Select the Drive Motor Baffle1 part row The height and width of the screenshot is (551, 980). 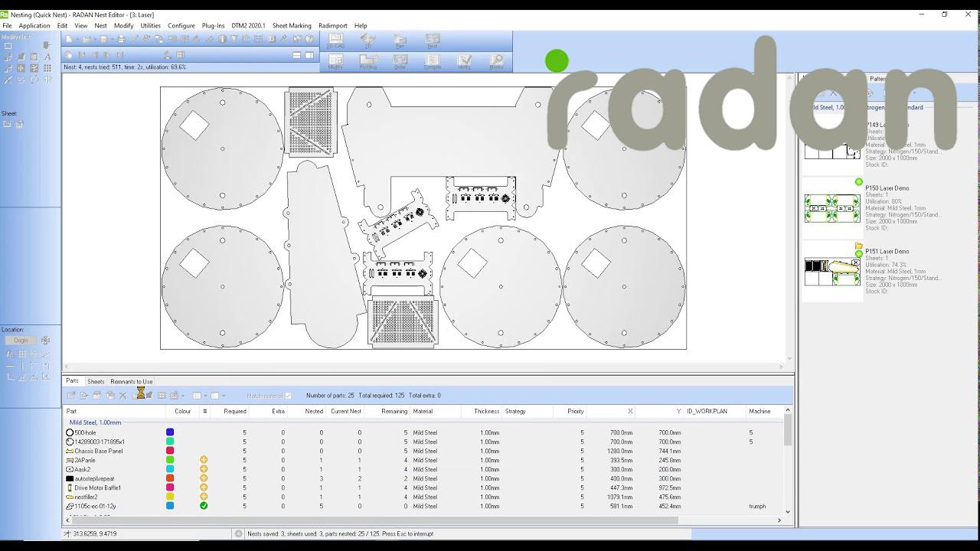[423, 487]
